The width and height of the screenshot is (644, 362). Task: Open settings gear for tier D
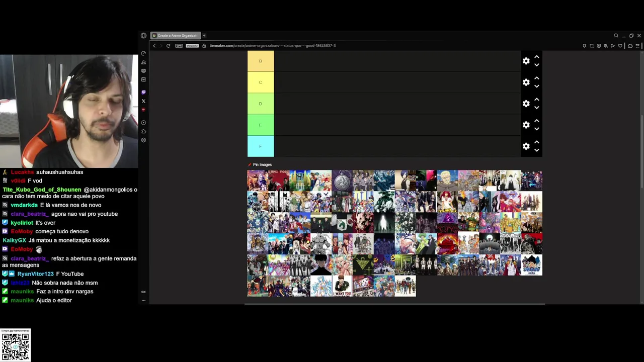click(x=526, y=104)
